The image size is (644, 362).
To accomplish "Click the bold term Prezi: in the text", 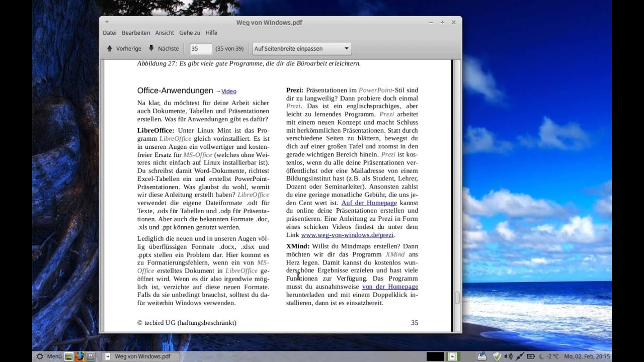I will point(294,90).
